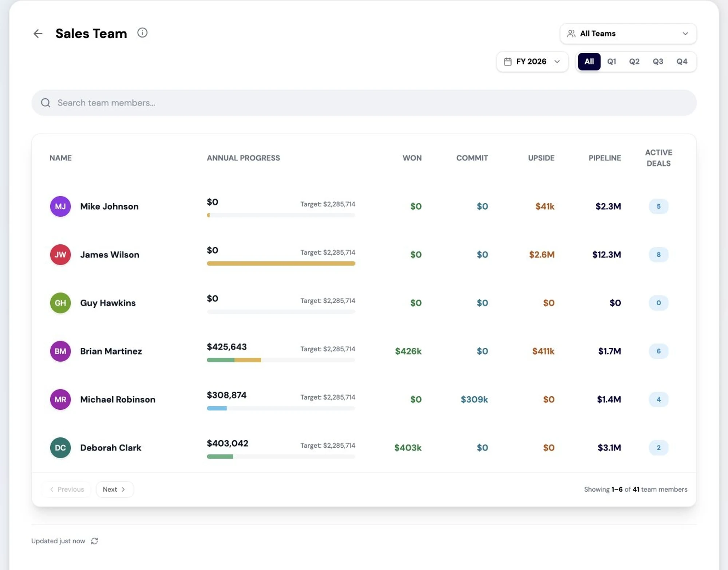This screenshot has height=570, width=728.
Task: Open the All Teams dropdown
Action: click(x=628, y=34)
